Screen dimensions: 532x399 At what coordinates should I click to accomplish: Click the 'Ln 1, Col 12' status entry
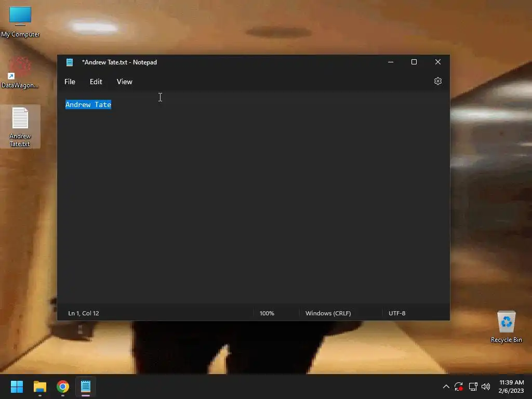84,313
